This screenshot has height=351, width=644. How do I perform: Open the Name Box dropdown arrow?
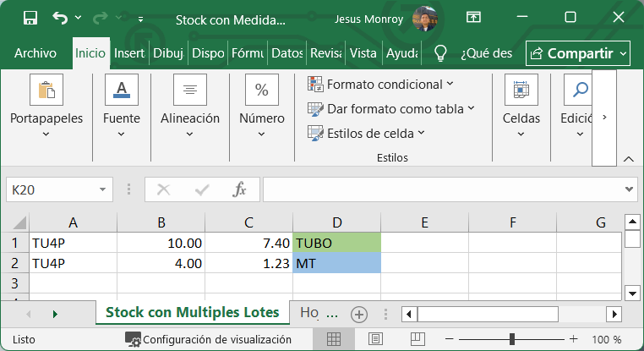[x=102, y=189]
